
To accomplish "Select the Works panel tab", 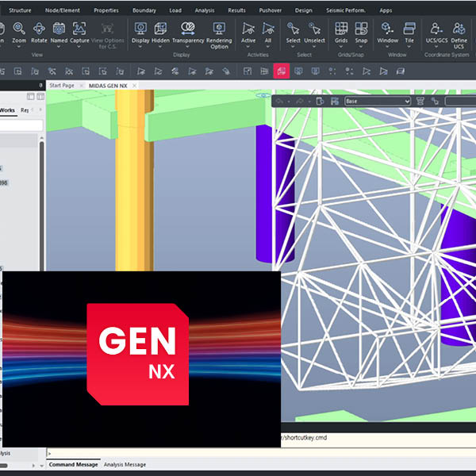I will (7, 110).
